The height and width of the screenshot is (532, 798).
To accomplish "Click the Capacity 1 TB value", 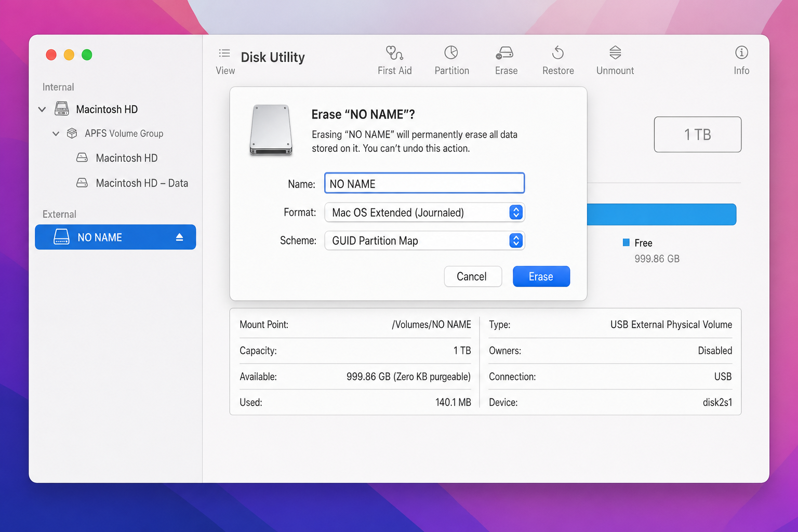I will pos(462,351).
